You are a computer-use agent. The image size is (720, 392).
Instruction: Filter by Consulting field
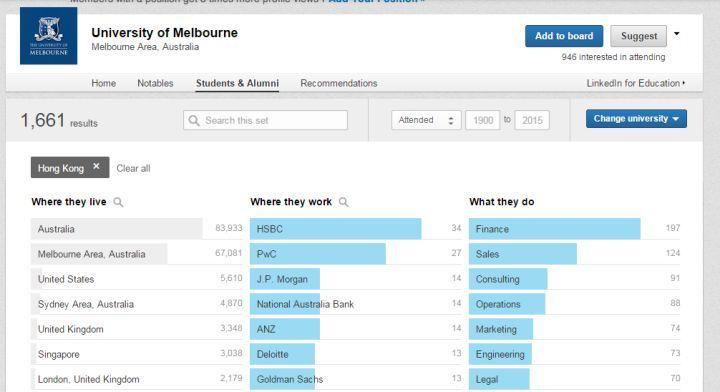pos(574,279)
